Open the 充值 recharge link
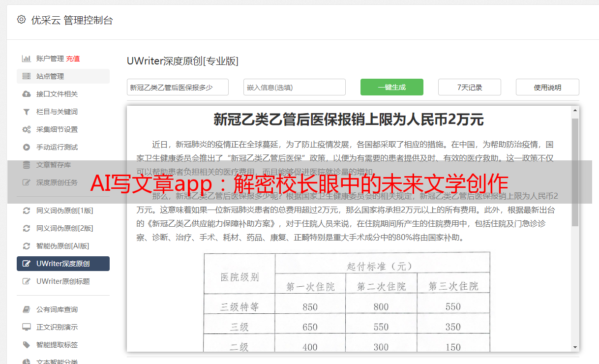Screen dimensions: 599x364 click(x=73, y=59)
